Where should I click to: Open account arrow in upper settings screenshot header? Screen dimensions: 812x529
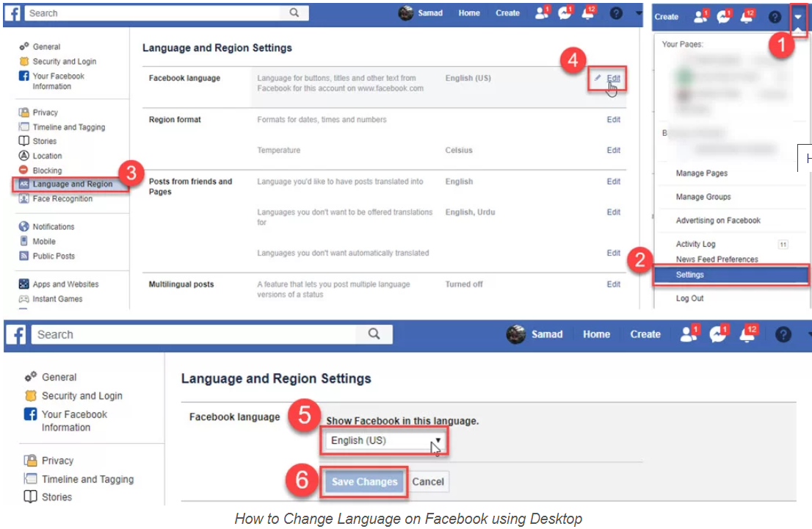pos(639,13)
